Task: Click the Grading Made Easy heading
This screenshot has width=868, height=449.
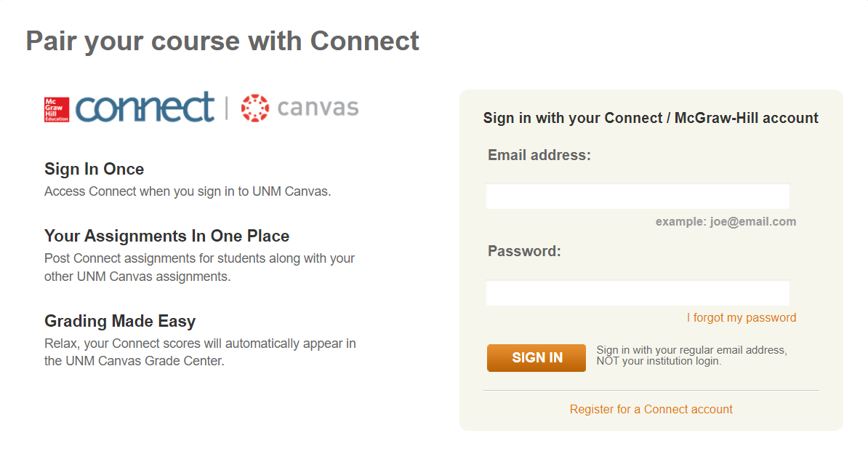Action: tap(120, 321)
